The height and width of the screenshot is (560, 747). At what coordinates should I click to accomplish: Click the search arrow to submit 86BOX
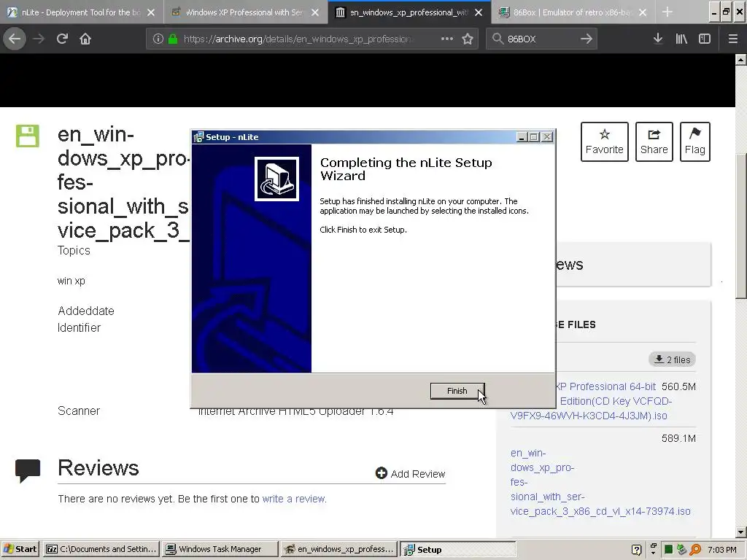[587, 39]
